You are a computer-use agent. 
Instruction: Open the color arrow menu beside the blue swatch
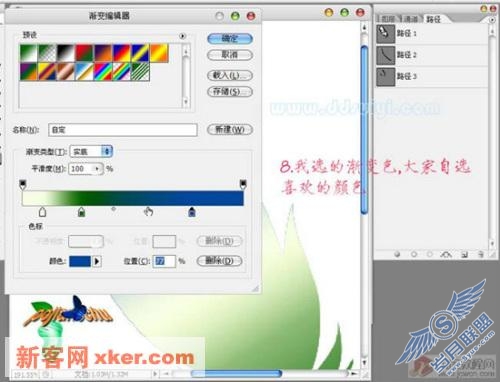tap(97, 261)
